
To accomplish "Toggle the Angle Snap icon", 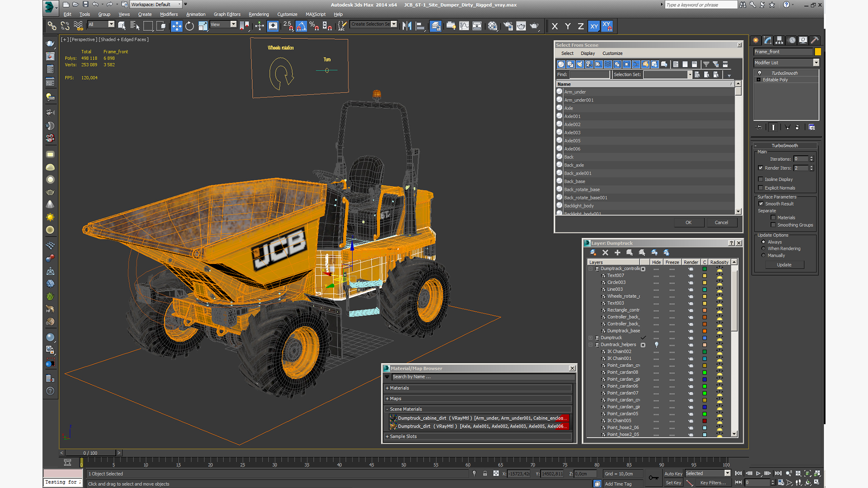I will (301, 26).
